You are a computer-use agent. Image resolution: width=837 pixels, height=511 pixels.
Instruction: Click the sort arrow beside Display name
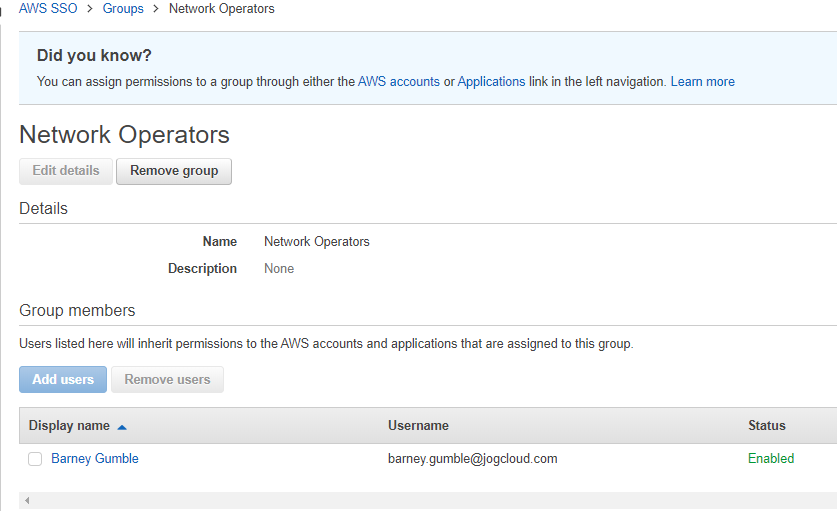[122, 427]
